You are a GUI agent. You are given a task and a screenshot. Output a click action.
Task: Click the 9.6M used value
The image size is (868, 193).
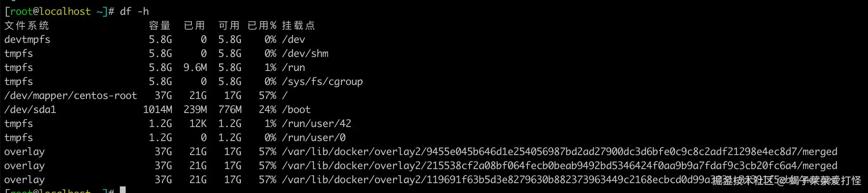(195, 68)
